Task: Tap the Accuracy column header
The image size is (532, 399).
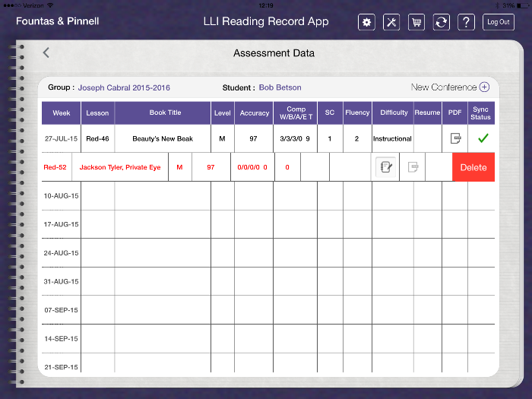Action: (x=254, y=113)
